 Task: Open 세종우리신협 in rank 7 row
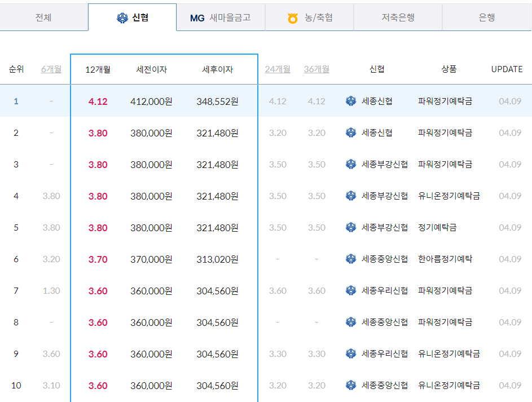coord(385,290)
